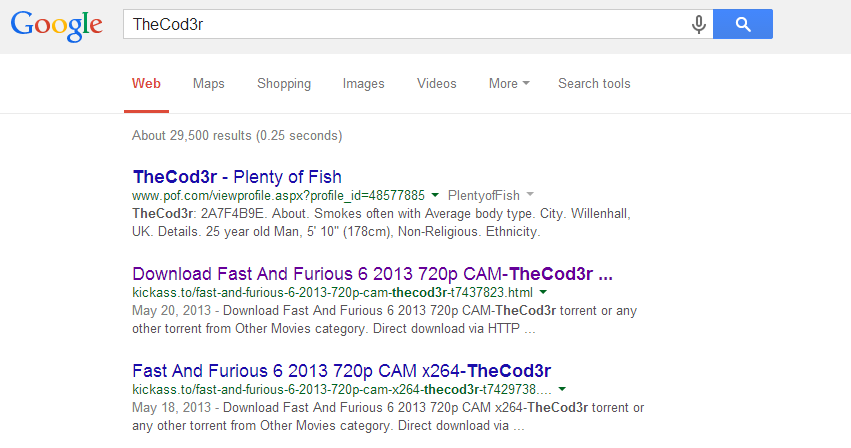Switch to the Images tab
This screenshot has height=448, width=851.
363,84
